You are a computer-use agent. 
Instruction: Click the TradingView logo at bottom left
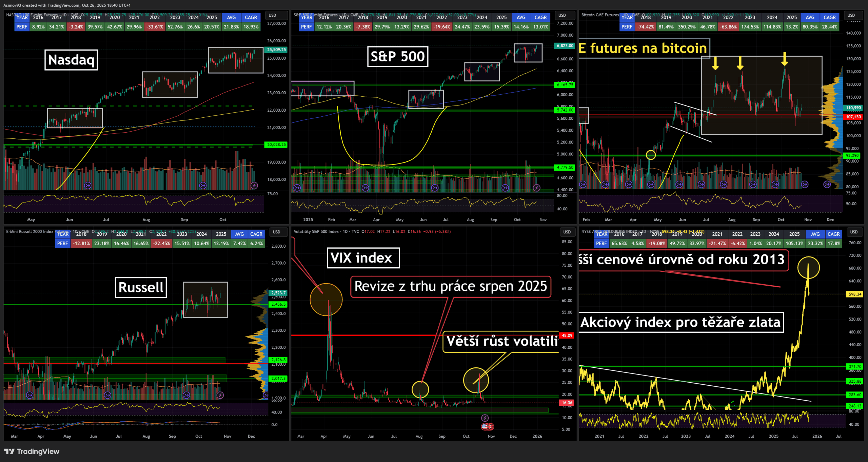[32, 451]
